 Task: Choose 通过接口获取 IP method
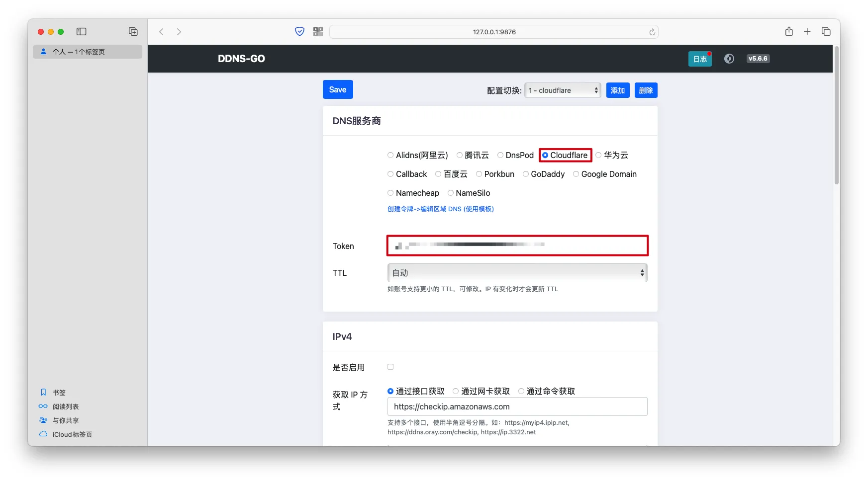point(390,391)
